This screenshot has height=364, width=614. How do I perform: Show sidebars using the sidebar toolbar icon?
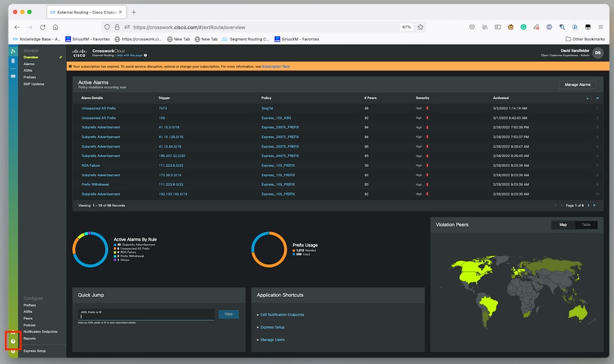pos(498,28)
